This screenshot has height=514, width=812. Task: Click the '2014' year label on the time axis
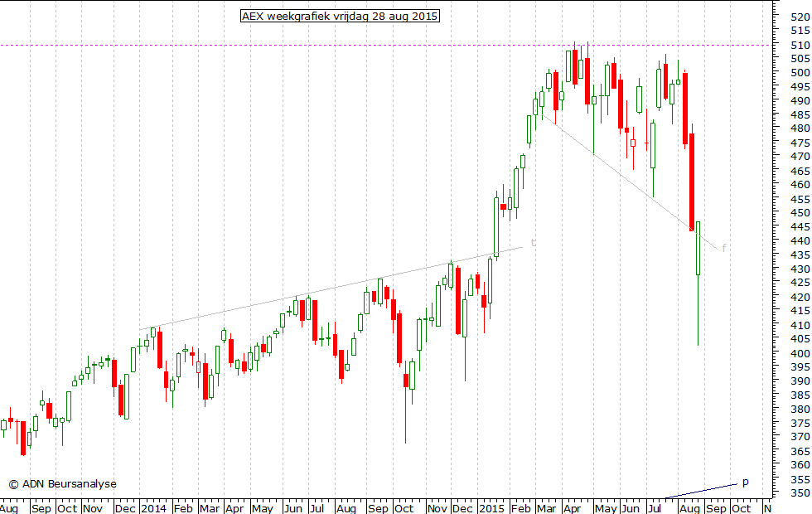(x=154, y=508)
